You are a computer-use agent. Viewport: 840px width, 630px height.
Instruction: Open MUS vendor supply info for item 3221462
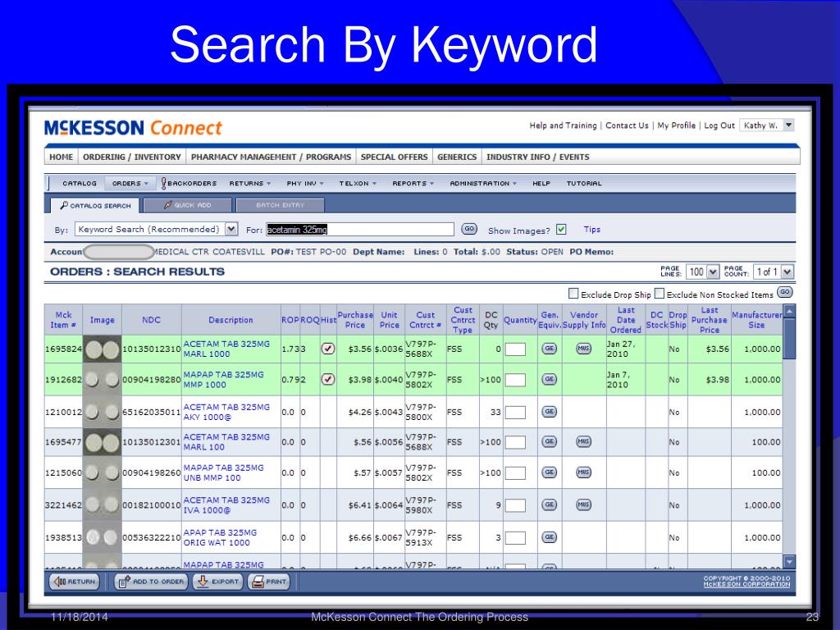coord(583,504)
